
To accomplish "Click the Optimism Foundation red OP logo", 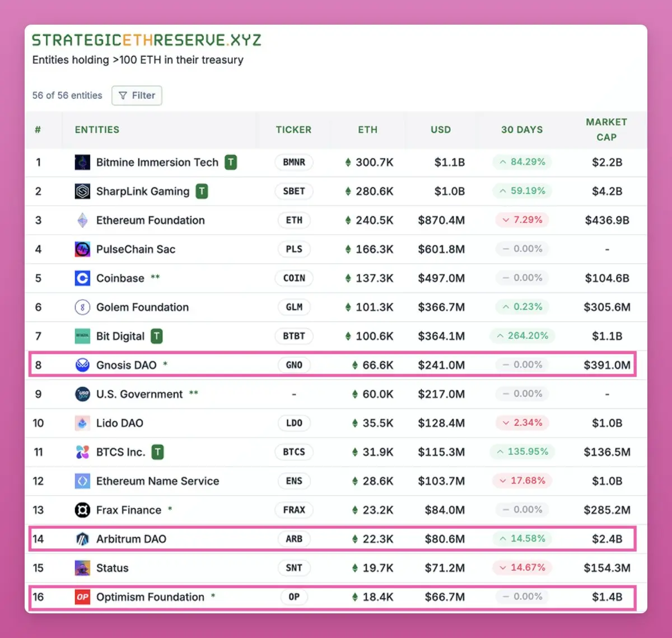I will coord(82,597).
